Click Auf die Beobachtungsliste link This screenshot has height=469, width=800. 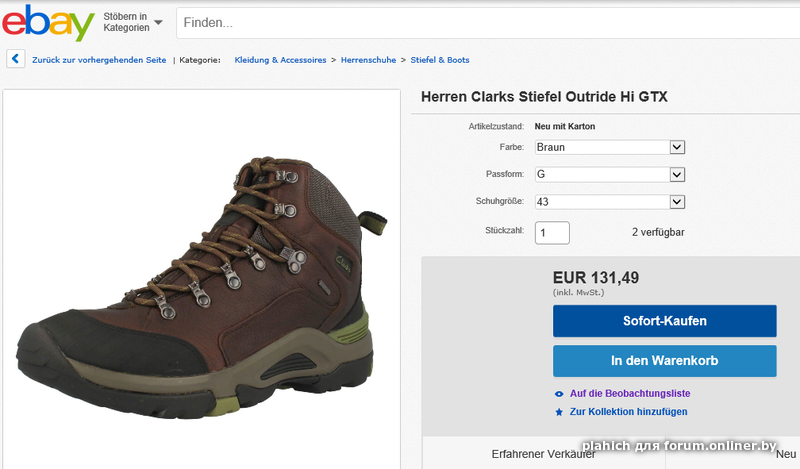[x=630, y=394]
